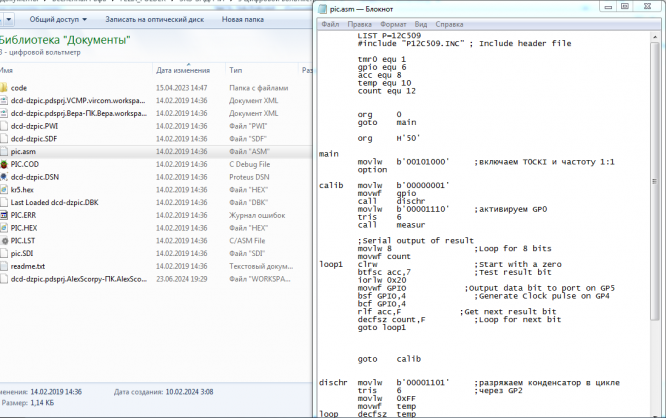Image resolution: width=666 pixels, height=418 pixels.
Task: Open the Правка menu in Notepad
Action: [x=359, y=24]
